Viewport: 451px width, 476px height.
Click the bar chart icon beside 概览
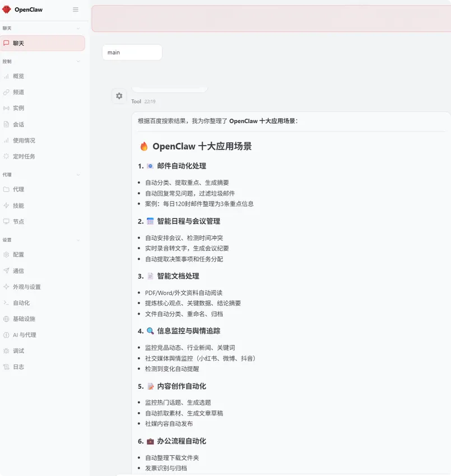[x=6, y=76]
